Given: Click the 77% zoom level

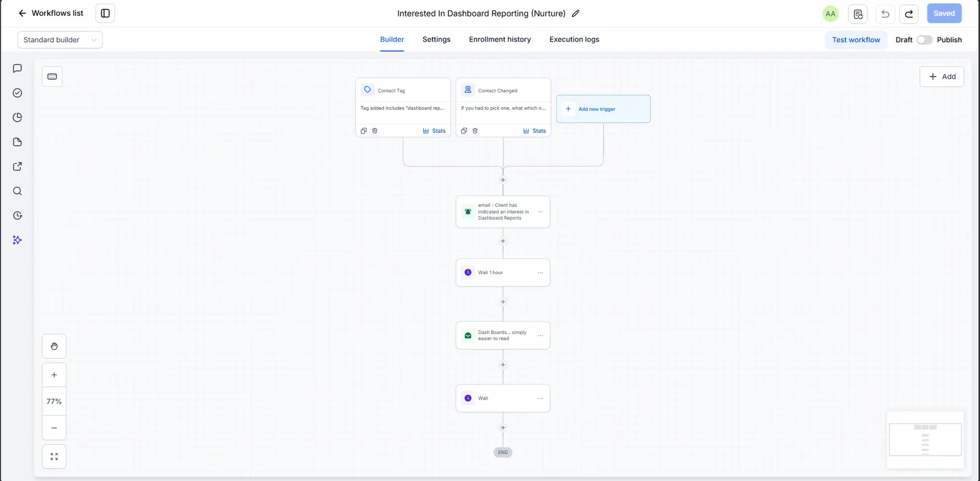Looking at the screenshot, I should [54, 401].
